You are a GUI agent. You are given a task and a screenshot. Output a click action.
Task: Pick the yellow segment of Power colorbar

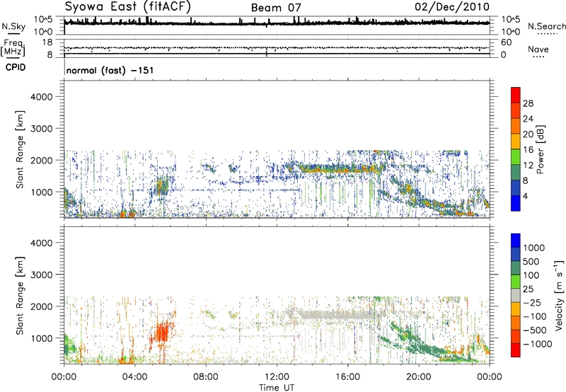[516, 141]
